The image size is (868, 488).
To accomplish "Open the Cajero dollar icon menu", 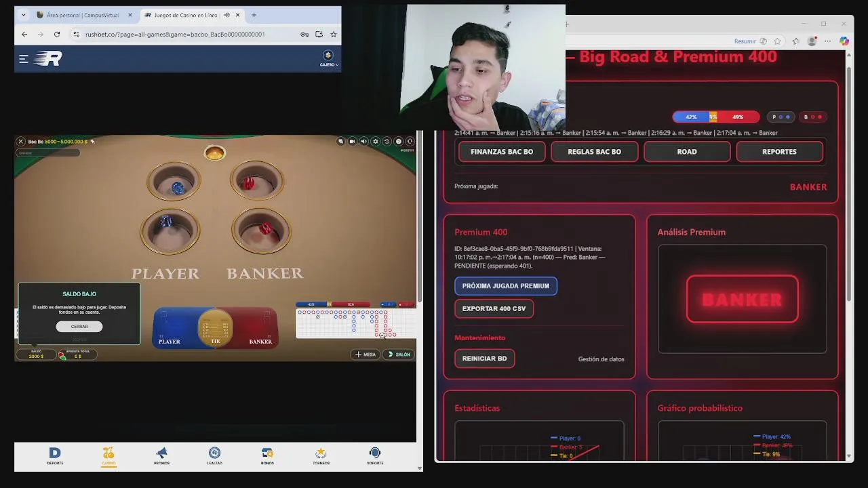I will click(x=328, y=59).
